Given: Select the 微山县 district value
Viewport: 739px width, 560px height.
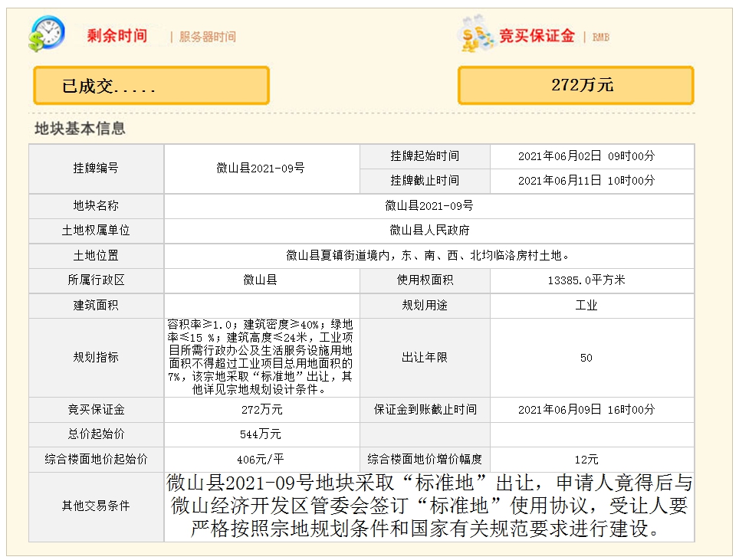Looking at the screenshot, I should 260,280.
